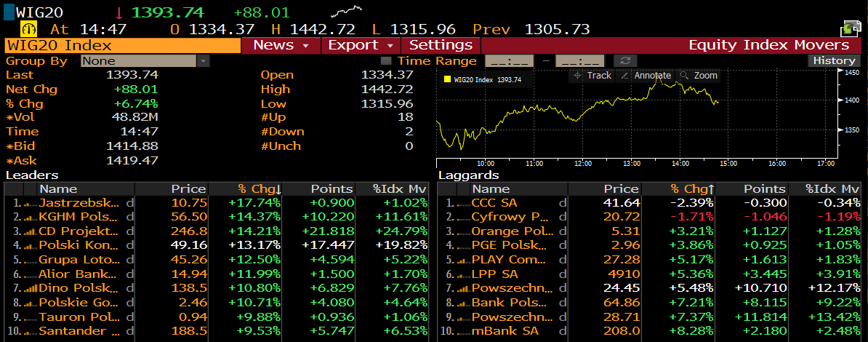
Task: Select Cyfrowy P row in Laggards
Action: pyautogui.click(x=649, y=217)
